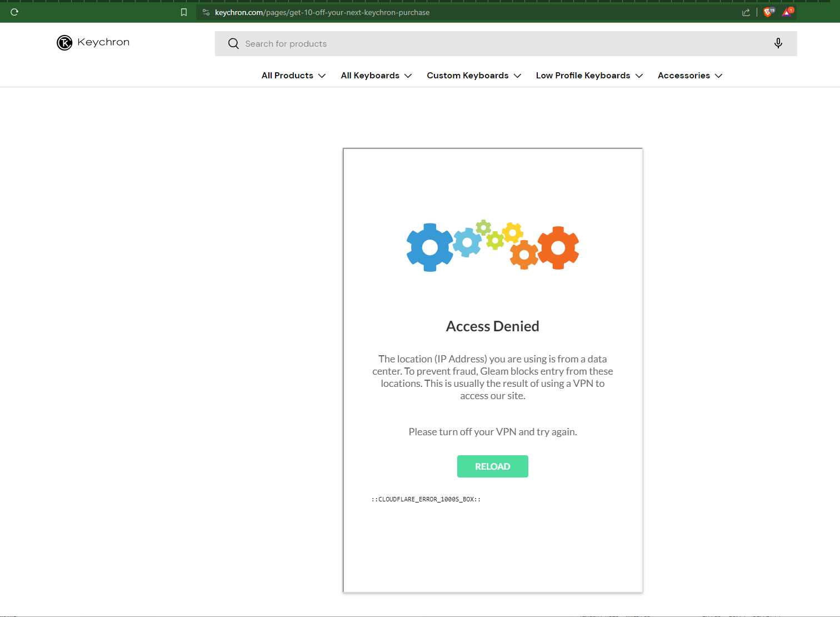Open the All Keyboards menu
The width and height of the screenshot is (840, 617).
(376, 76)
